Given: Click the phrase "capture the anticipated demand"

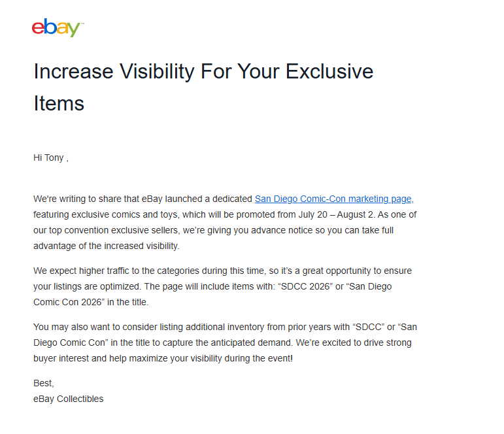Looking at the screenshot, I should pos(227,343).
